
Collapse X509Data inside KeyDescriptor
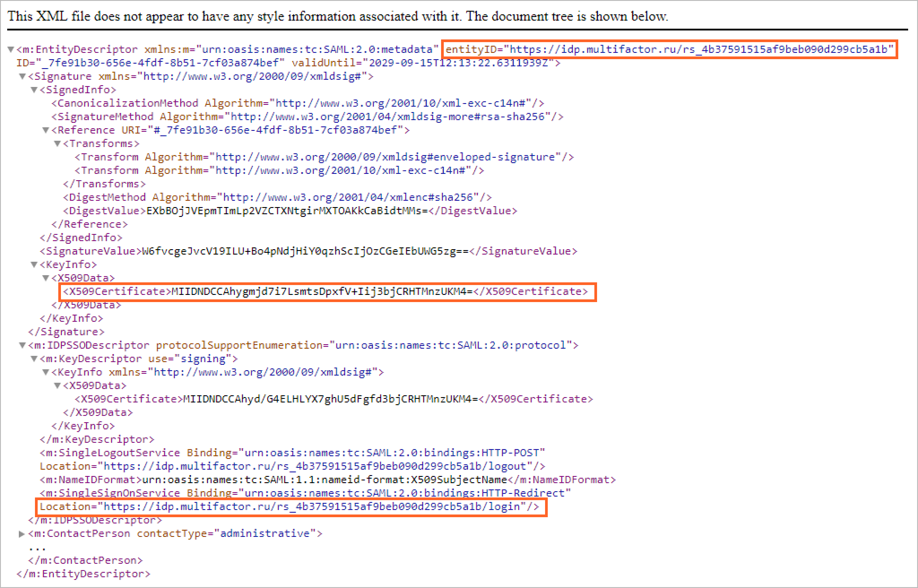click(57, 386)
